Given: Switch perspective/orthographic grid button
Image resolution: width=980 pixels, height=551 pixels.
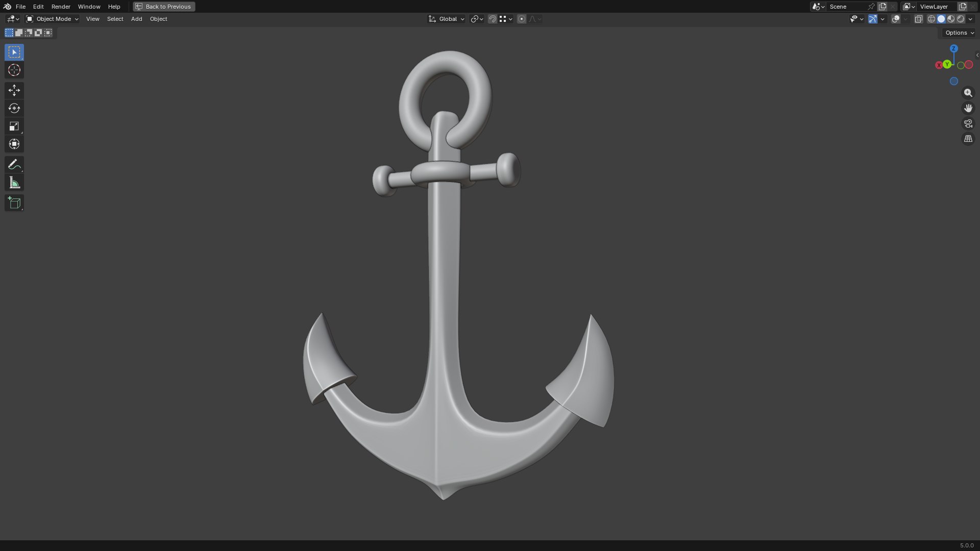Looking at the screenshot, I should click(x=968, y=139).
